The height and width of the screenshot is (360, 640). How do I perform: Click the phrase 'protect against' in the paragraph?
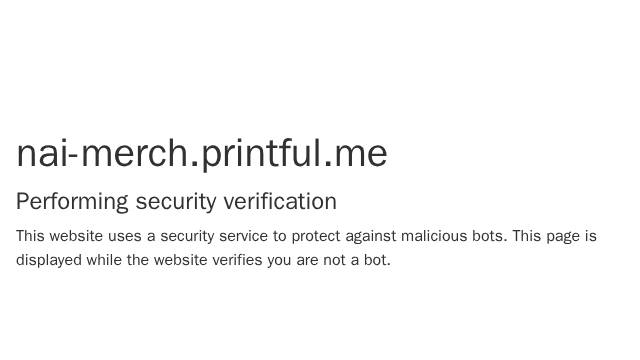344,236
